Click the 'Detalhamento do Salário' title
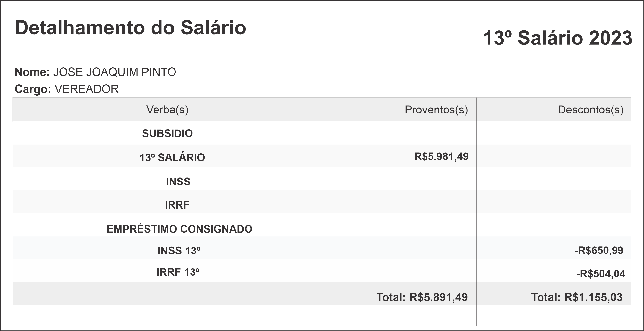This screenshot has width=644, height=331. click(130, 27)
